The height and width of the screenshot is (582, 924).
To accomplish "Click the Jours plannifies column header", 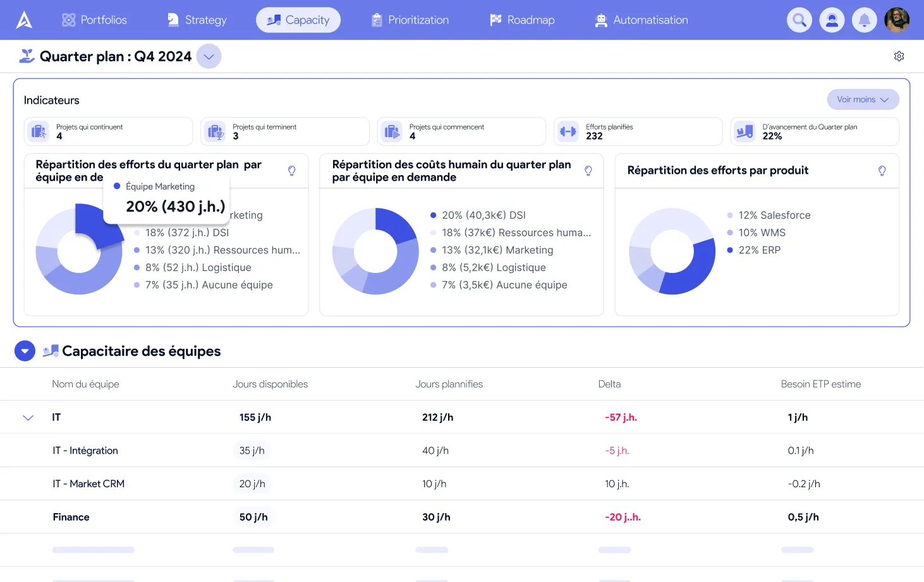I will (x=449, y=384).
